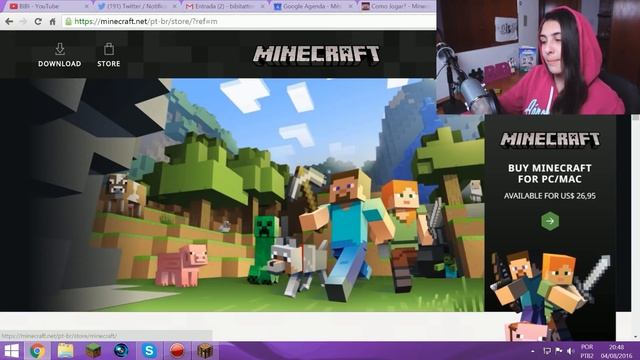Click the STORE text label in header
The image size is (640, 360).
click(109, 64)
